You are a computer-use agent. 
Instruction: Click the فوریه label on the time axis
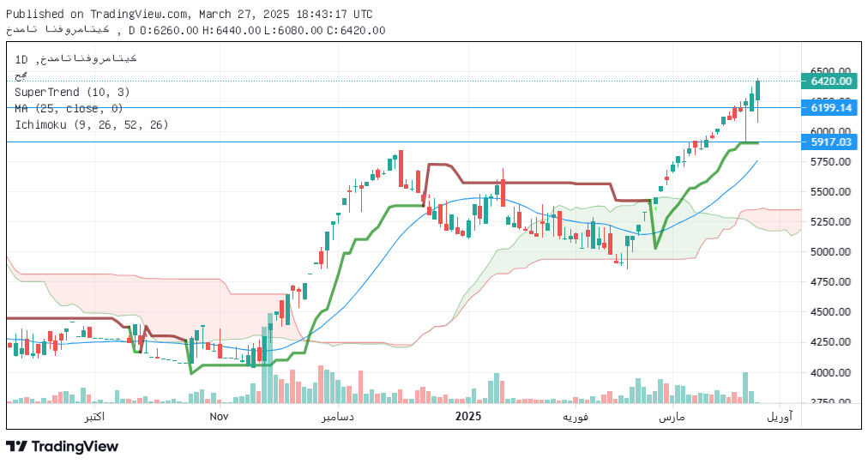574,416
